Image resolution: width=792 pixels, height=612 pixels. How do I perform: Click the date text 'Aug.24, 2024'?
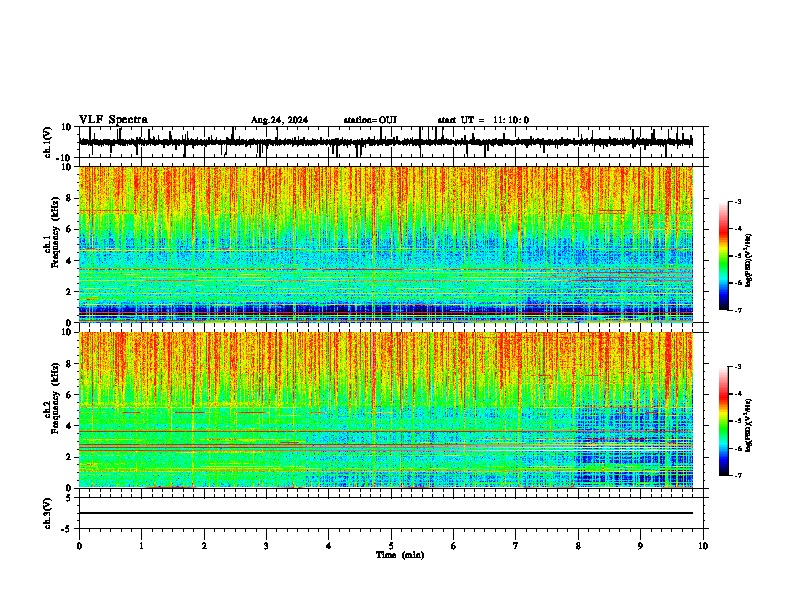(x=279, y=120)
